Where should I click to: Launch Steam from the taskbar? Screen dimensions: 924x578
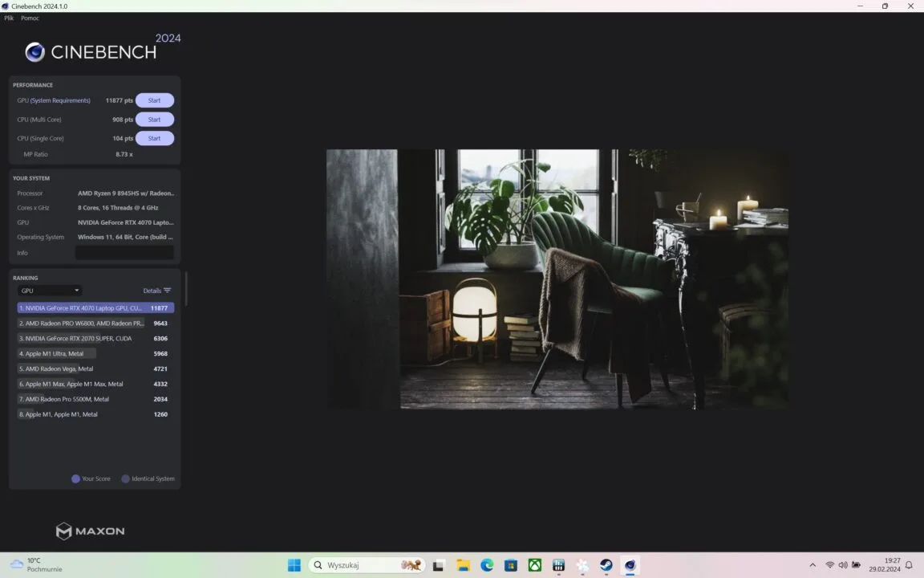coord(606,565)
